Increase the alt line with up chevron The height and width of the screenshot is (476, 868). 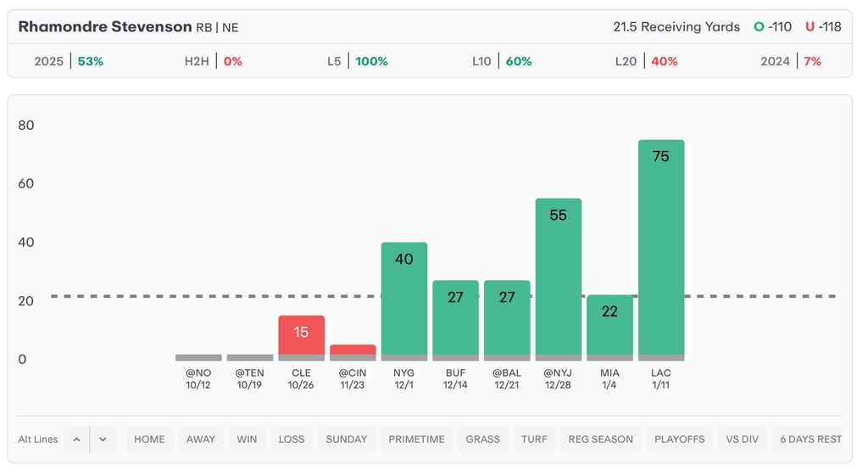click(x=76, y=440)
